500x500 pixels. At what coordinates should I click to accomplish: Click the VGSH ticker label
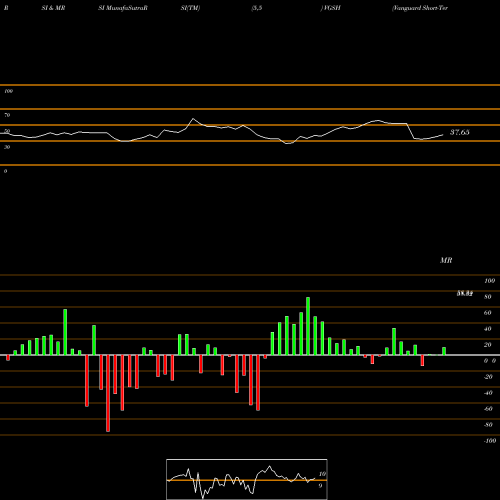click(x=332, y=8)
